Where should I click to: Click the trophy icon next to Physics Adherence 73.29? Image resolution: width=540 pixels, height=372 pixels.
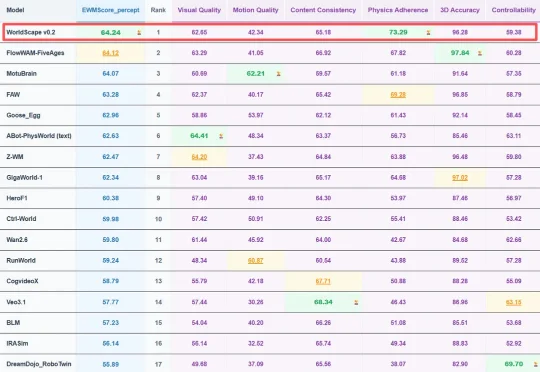pos(428,33)
